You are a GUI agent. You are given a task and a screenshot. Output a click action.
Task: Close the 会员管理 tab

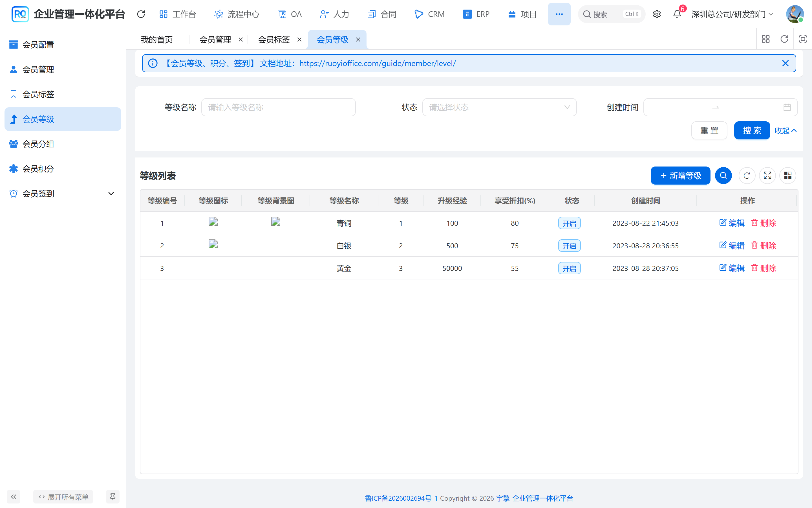(x=240, y=40)
